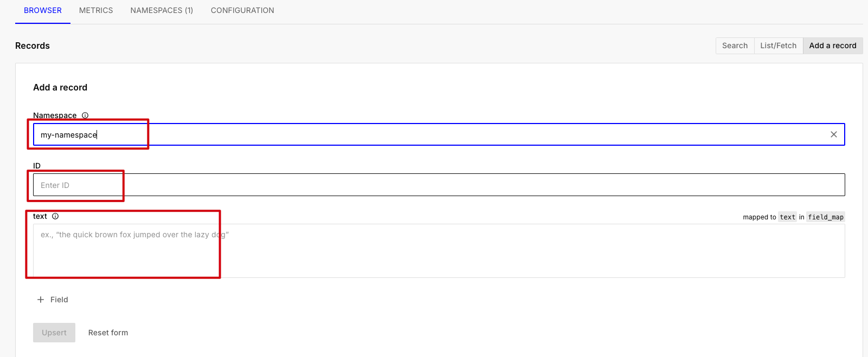
Task: Click the field_map code tag
Action: coord(825,217)
